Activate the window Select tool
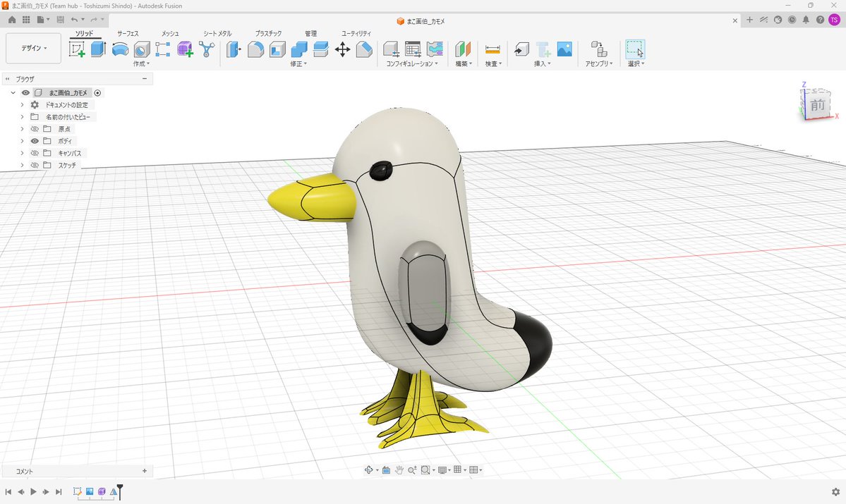The image size is (846, 504). click(636, 49)
